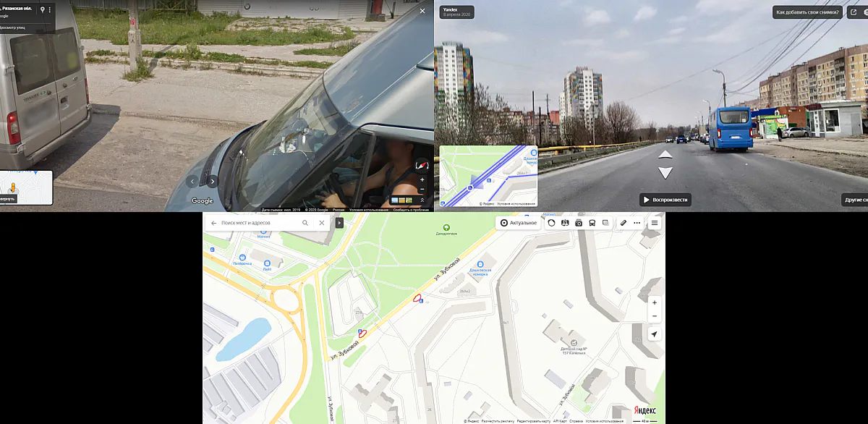
Task: Click the Пятёрочка store marker
Action: [243, 256]
